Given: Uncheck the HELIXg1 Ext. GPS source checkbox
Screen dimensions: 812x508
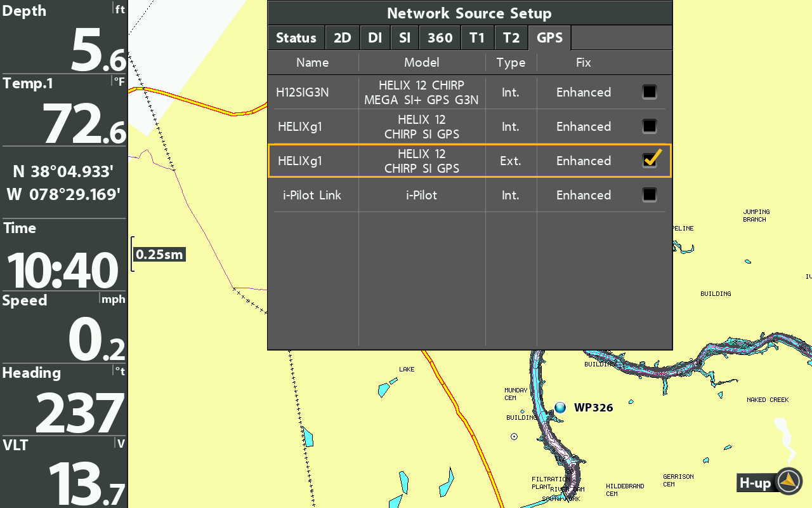Looking at the screenshot, I should (x=650, y=159).
